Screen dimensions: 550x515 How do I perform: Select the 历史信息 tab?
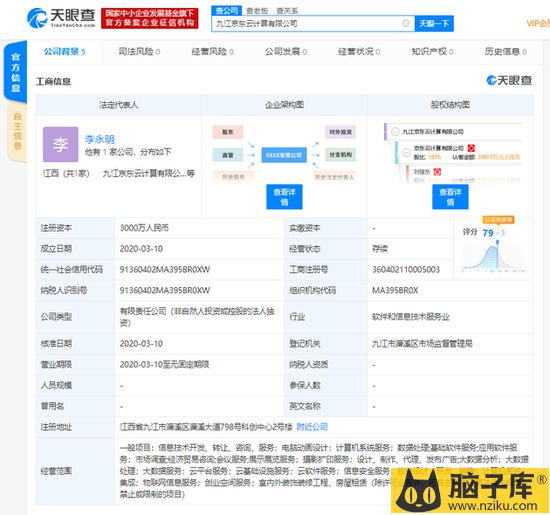pos(506,52)
